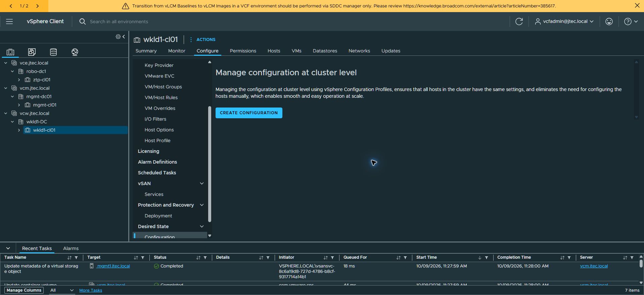644x295 pixels.
Task: Collapse the Recent Tasks bottom panel
Action: click(8, 248)
